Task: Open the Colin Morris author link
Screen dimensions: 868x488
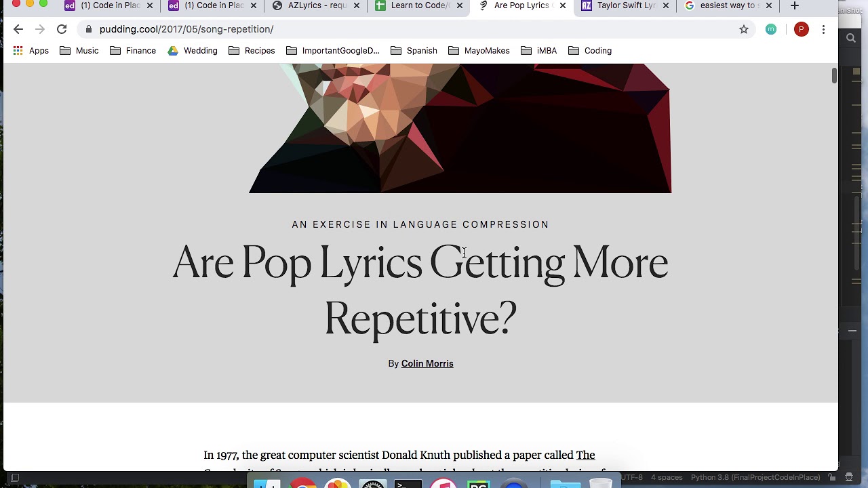Action: coord(427,364)
